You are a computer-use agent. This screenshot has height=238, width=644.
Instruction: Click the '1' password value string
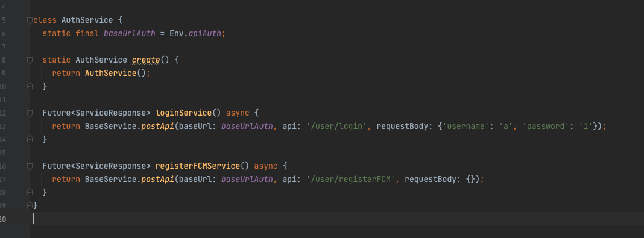pyautogui.click(x=586, y=126)
